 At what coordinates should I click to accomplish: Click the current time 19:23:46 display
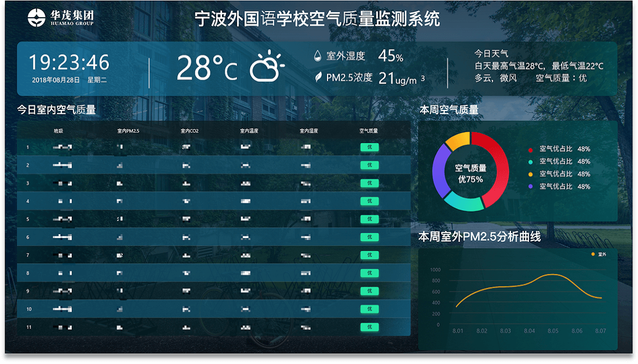point(69,62)
